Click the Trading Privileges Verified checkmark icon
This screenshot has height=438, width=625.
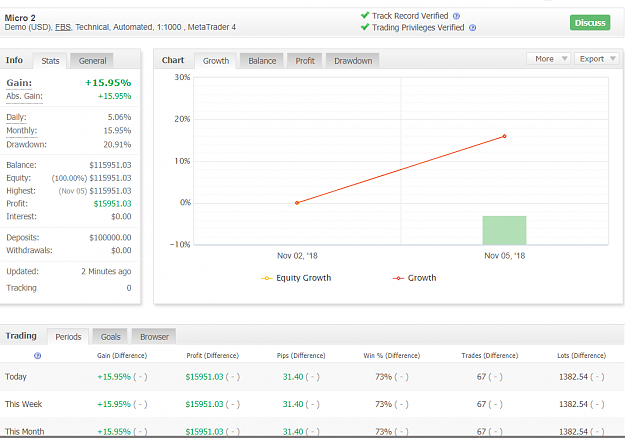click(x=364, y=27)
